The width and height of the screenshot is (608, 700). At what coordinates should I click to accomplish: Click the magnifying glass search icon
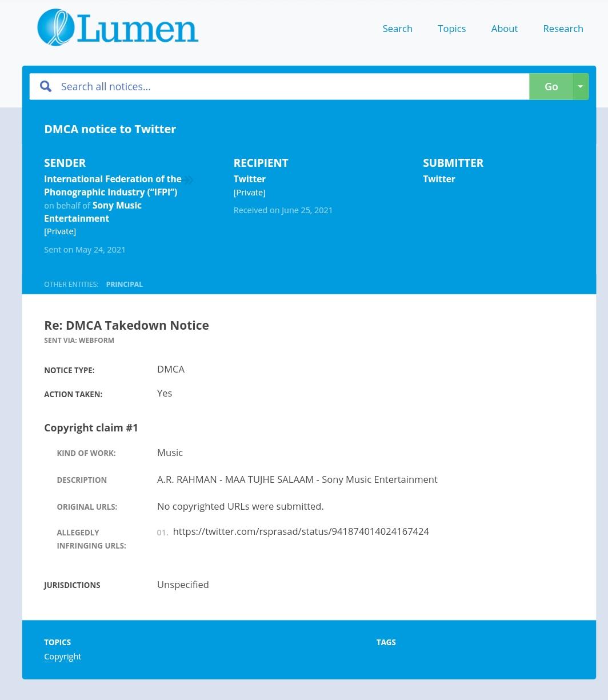click(46, 86)
